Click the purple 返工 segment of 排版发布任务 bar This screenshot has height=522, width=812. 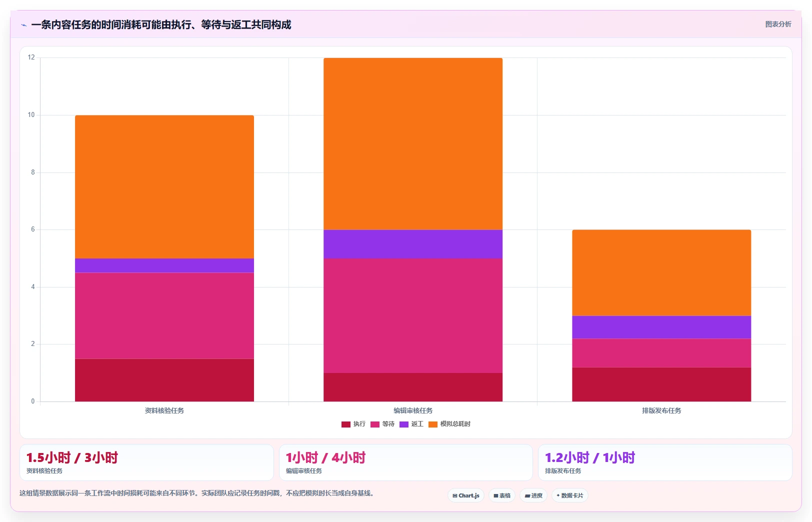(x=661, y=327)
